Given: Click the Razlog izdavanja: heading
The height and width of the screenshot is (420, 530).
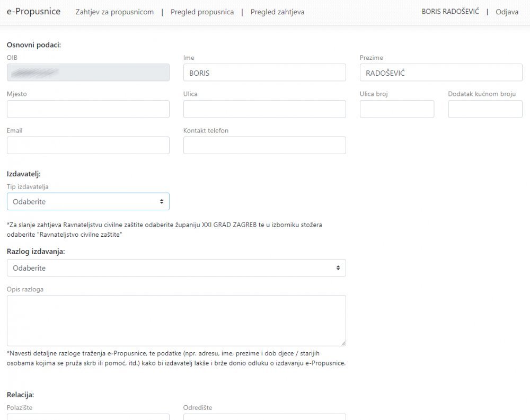Looking at the screenshot, I should pos(36,252).
